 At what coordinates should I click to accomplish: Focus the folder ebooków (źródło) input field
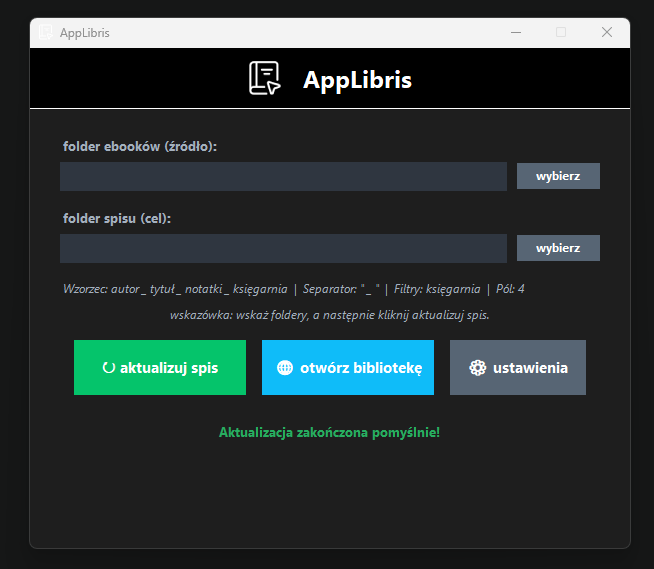(283, 176)
